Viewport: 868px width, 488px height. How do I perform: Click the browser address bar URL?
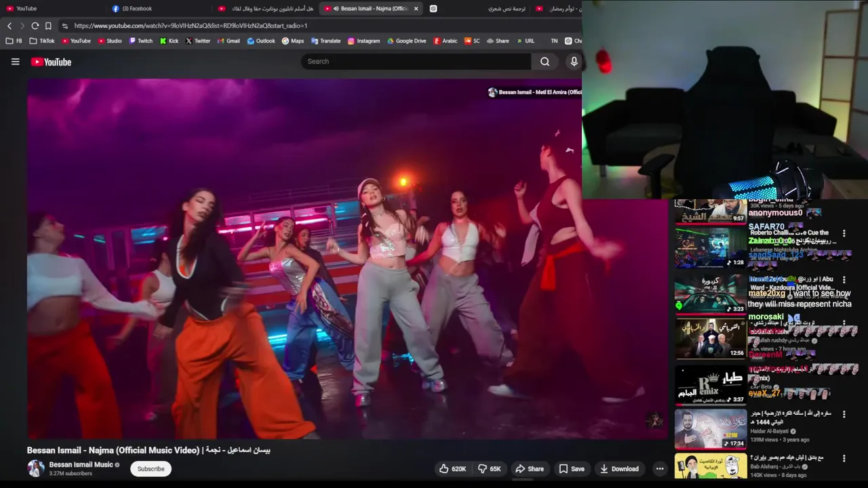click(x=191, y=26)
